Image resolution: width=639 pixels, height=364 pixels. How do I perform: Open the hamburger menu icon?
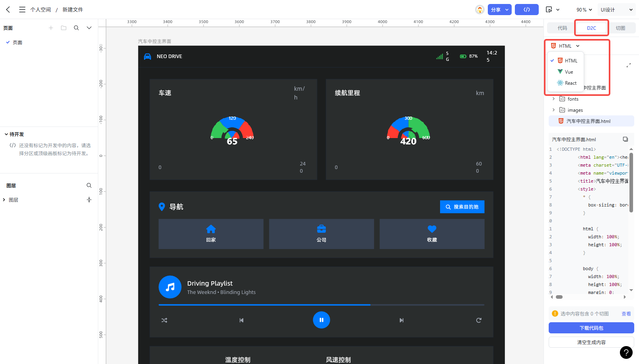(22, 10)
